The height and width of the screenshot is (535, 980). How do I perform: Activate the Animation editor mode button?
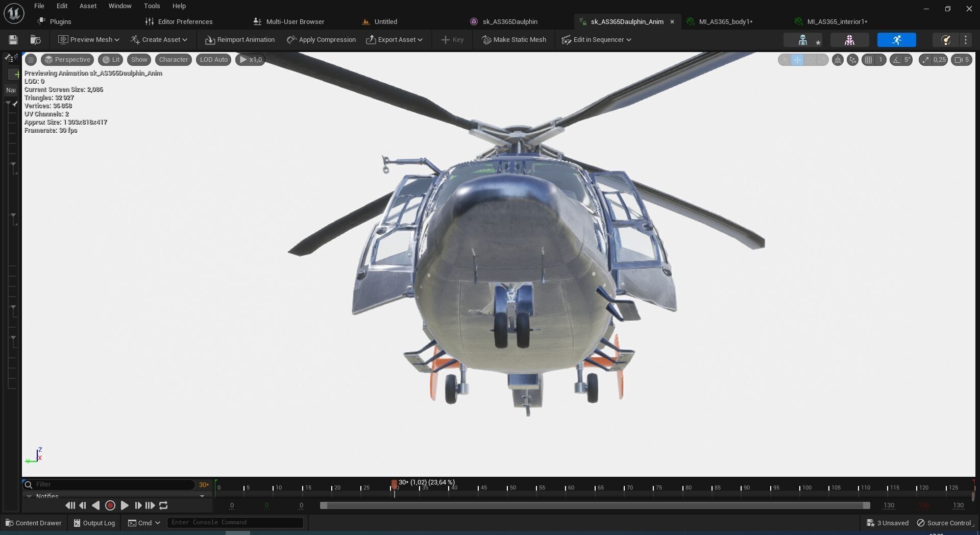click(897, 40)
